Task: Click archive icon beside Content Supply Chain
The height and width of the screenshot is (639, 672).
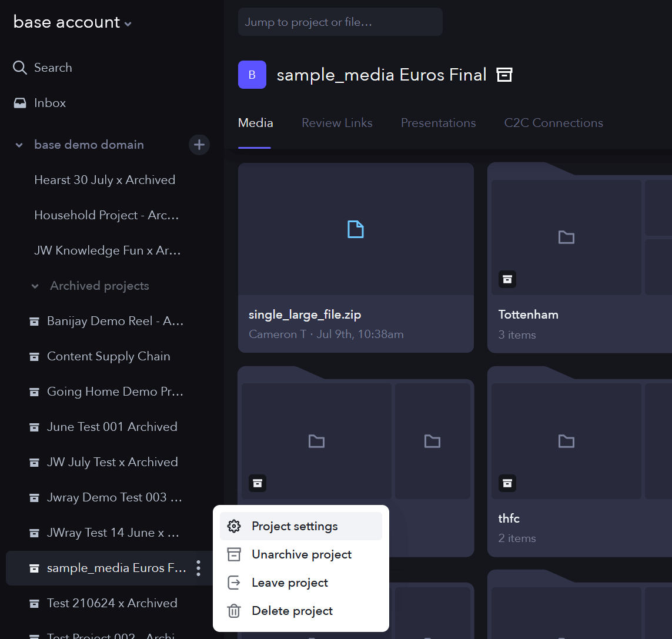Action: 34,357
